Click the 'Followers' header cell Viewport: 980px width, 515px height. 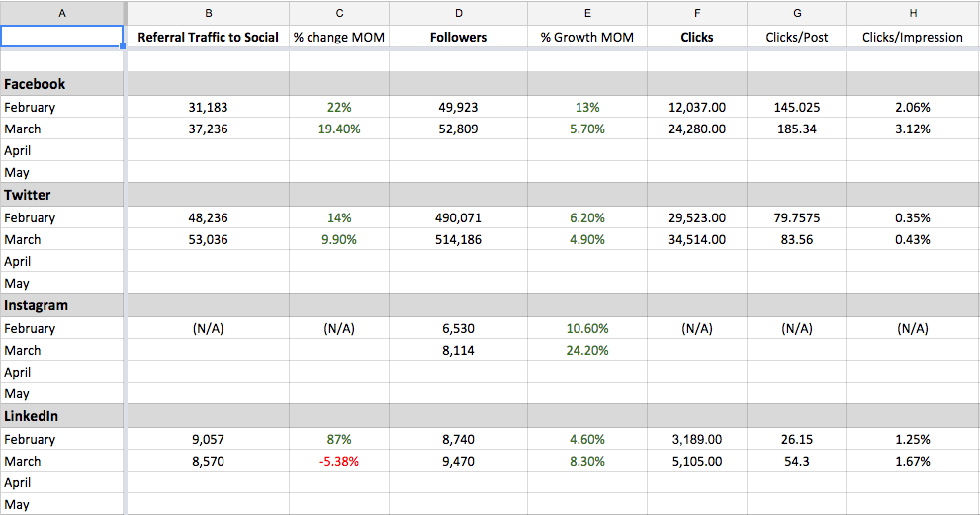[x=458, y=37]
